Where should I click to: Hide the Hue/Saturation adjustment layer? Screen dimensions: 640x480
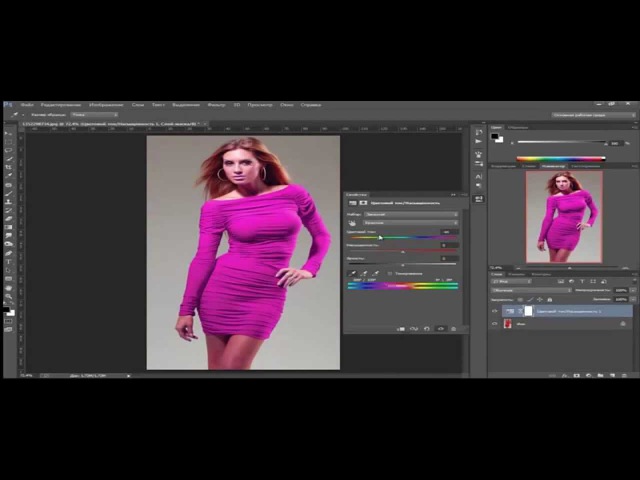click(x=495, y=311)
